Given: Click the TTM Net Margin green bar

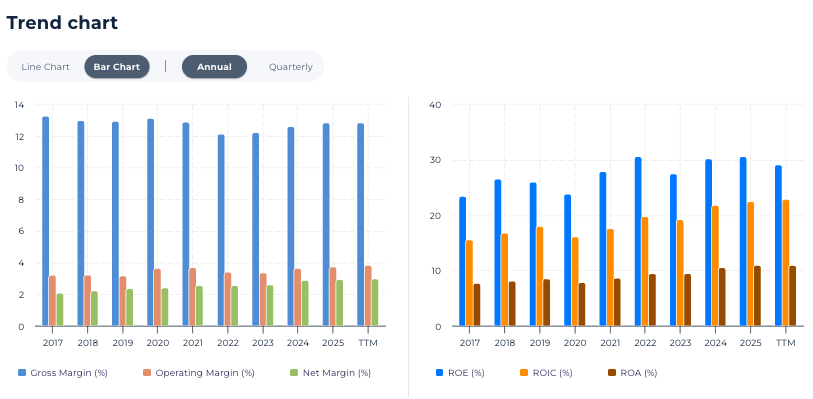Looking at the screenshot, I should tap(375, 303).
